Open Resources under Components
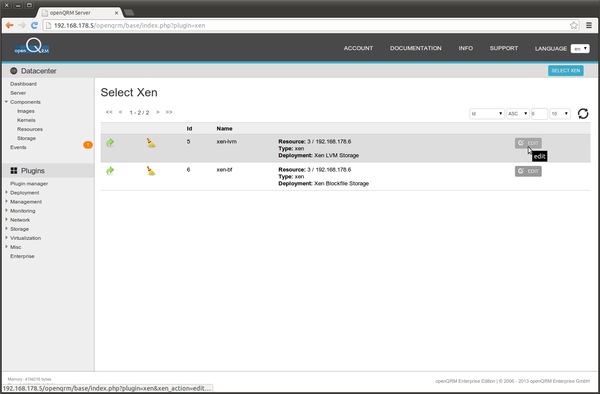Screen dimensions: 600x394 tap(30, 129)
